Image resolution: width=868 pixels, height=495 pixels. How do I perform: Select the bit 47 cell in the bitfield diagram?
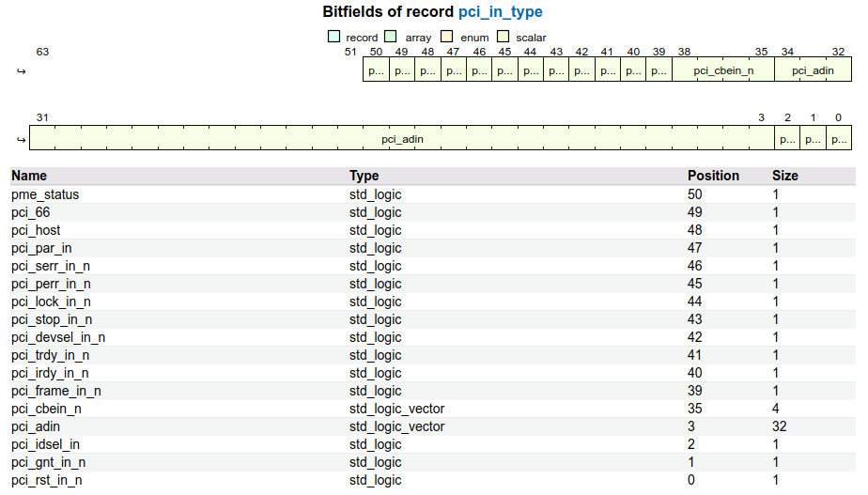coord(454,70)
